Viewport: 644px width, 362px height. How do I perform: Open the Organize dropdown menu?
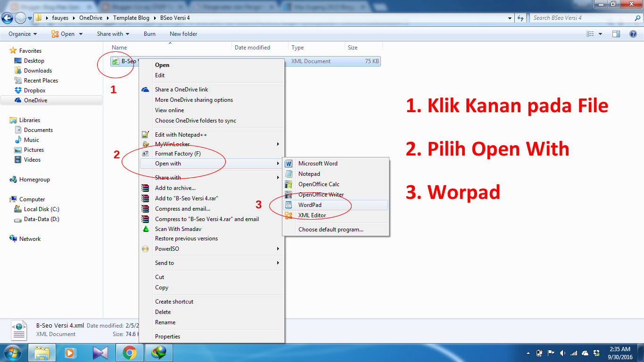[x=23, y=34]
